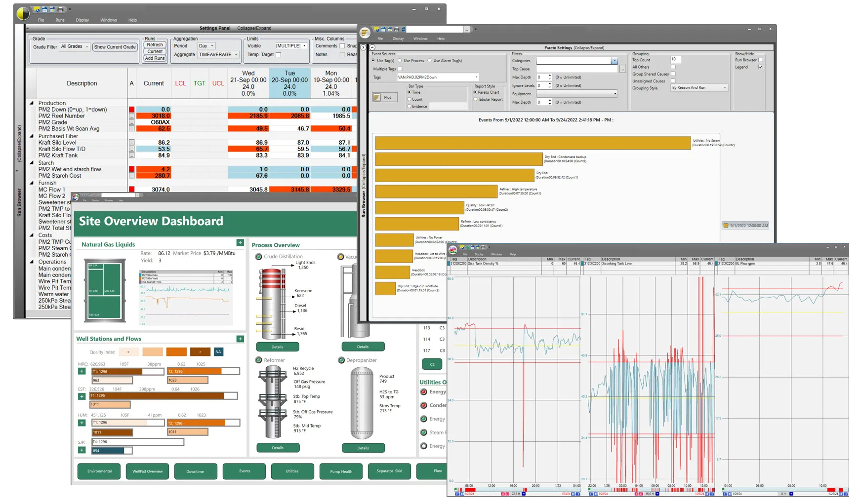Screen dimensions: 861x504
Task: Select the Tabular Report radio button
Action: pyautogui.click(x=475, y=99)
